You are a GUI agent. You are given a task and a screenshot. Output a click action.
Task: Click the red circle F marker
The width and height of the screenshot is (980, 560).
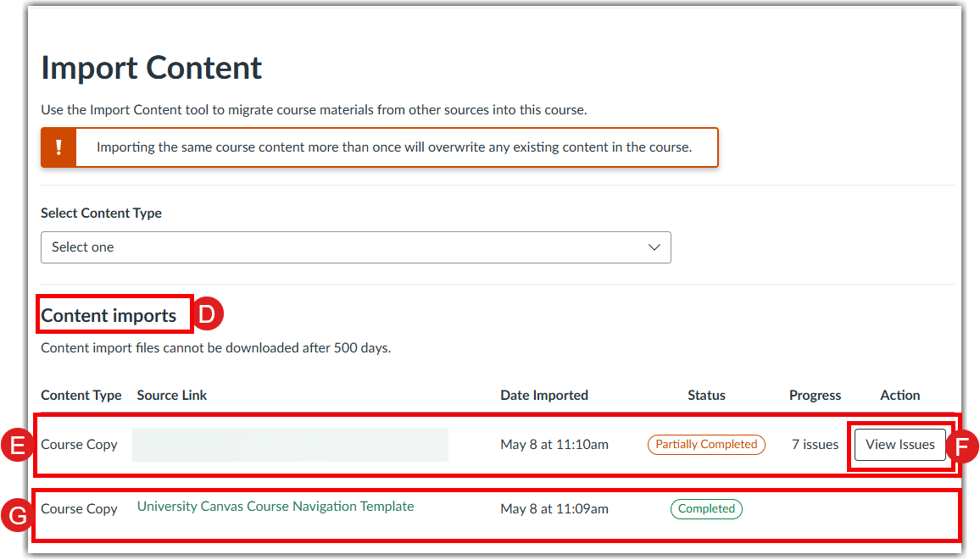(x=963, y=445)
